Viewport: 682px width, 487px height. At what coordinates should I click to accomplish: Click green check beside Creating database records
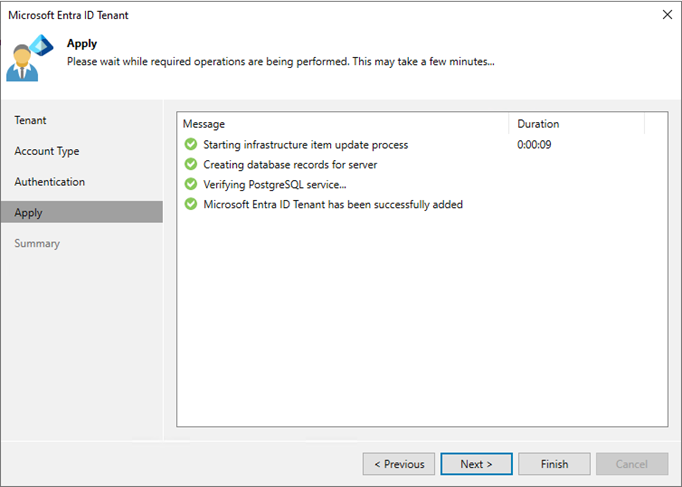tap(191, 164)
